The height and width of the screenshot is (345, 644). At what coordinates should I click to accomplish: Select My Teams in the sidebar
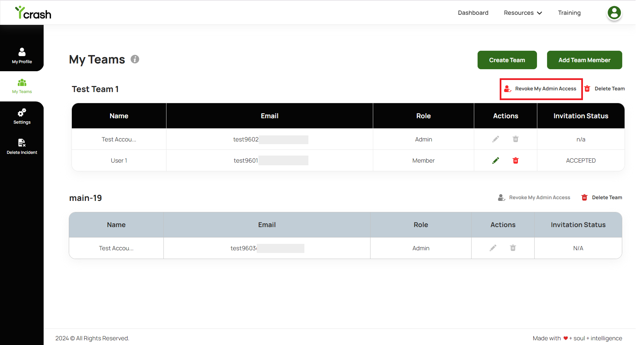(22, 86)
